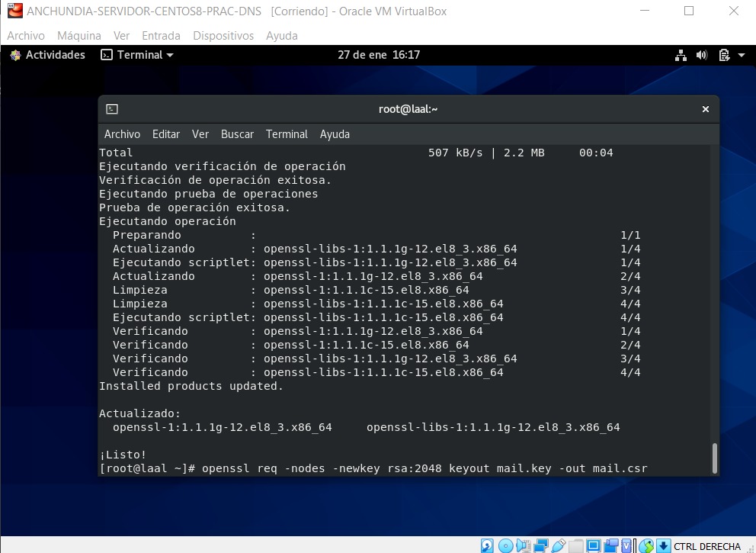Click 'Verificación de operación exitosa.' line
Viewport: 756px width, 553px height.
point(216,180)
